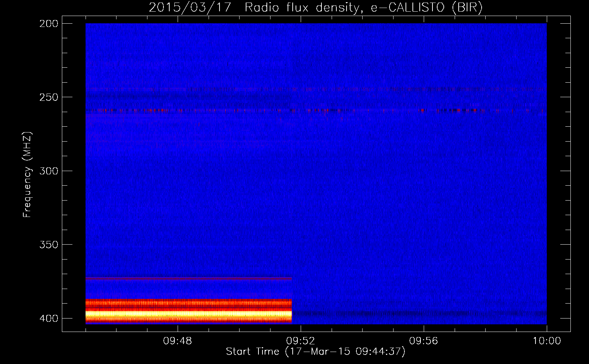Viewport: 589px width, 364px height.
Task: Click the 250 frequency tick label
Action: click(x=49, y=97)
